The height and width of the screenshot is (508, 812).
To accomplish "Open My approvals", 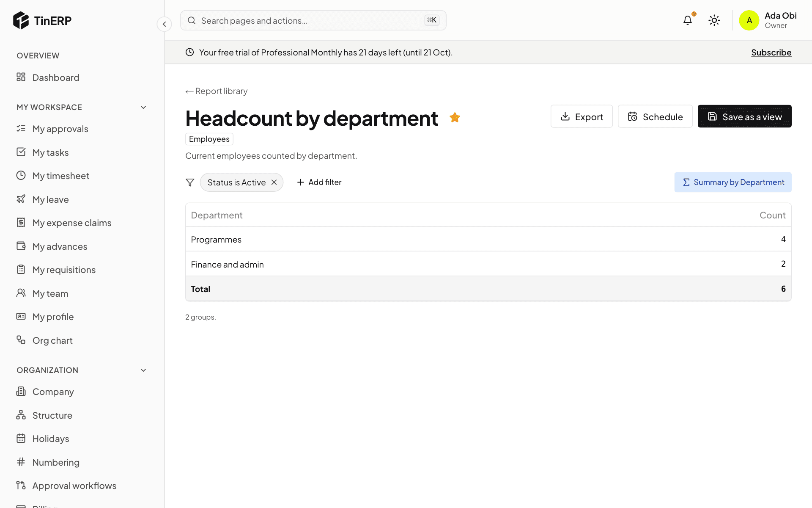I will (60, 129).
